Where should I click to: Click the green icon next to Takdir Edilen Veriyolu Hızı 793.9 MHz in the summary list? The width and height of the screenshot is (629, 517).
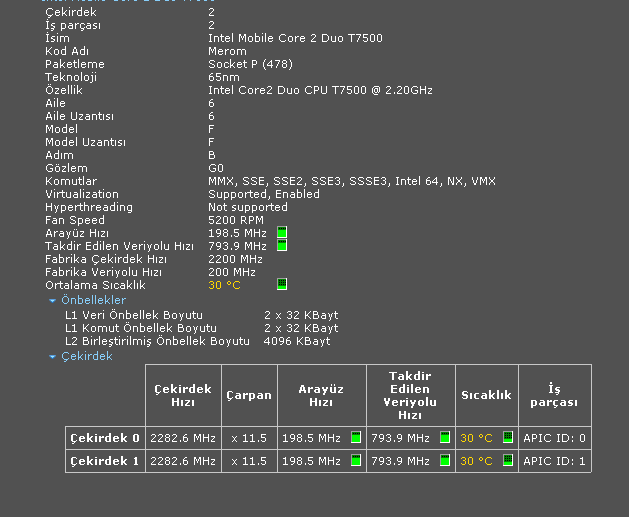coord(282,246)
